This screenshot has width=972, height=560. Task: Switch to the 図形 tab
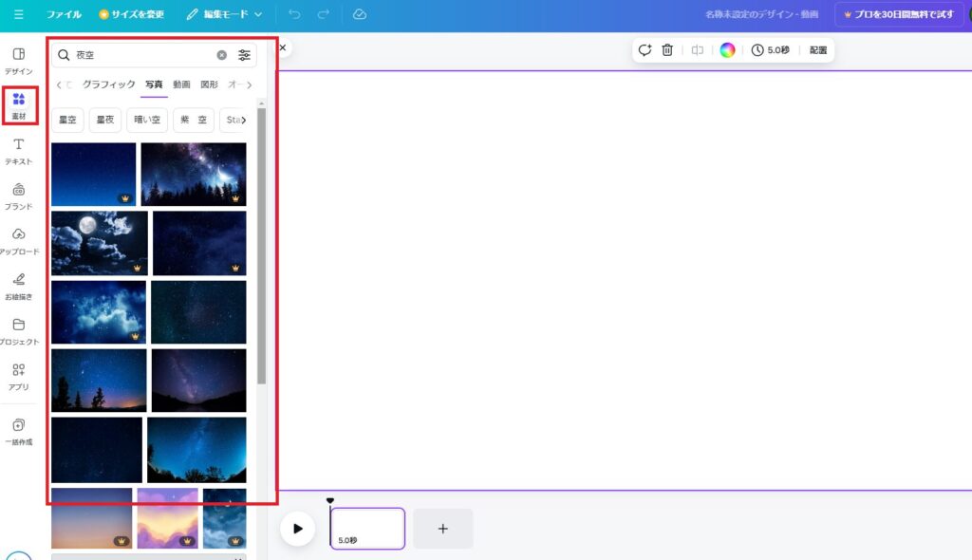click(x=209, y=84)
